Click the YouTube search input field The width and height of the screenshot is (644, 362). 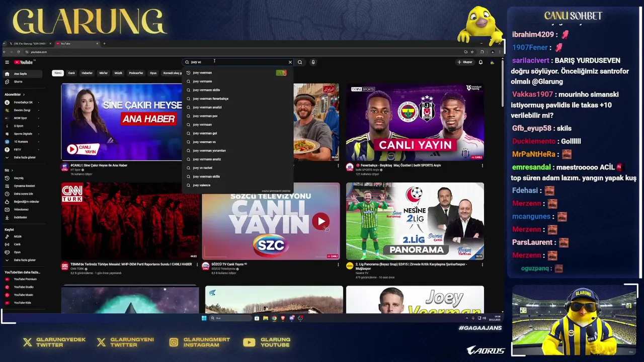point(236,62)
